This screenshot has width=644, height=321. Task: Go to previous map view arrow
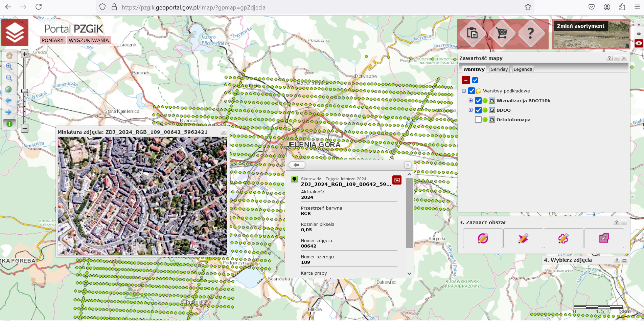[9, 101]
